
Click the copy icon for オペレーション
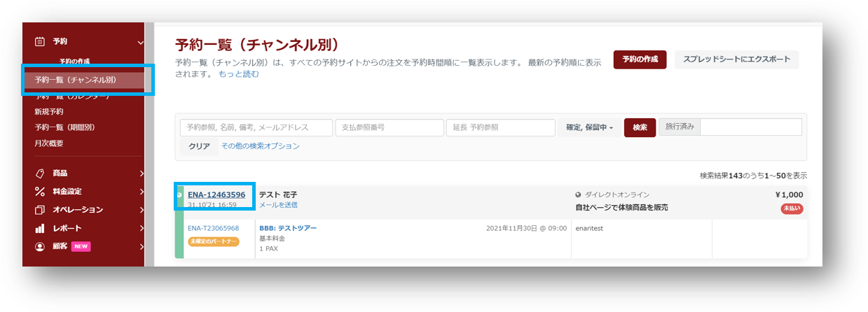(40, 210)
